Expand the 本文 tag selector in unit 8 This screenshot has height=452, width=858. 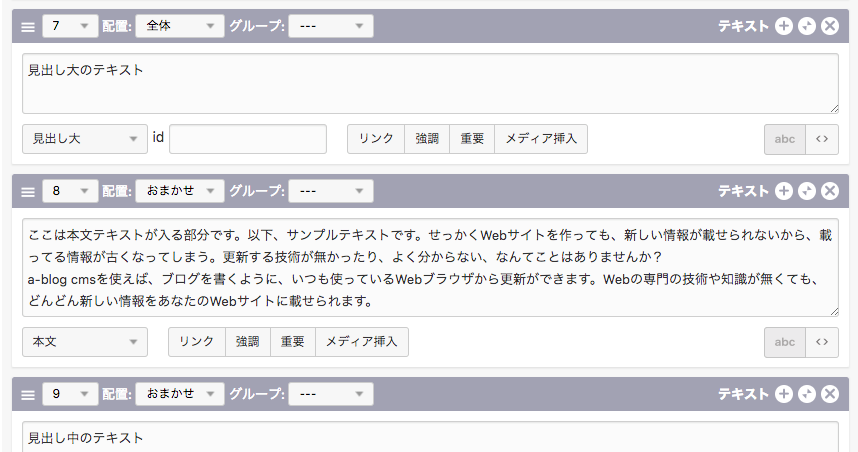[x=85, y=342]
